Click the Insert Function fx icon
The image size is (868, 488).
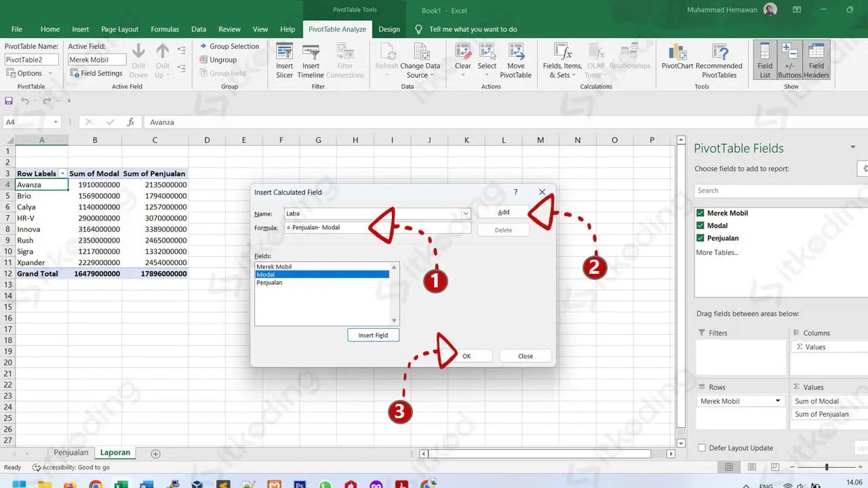click(x=131, y=122)
